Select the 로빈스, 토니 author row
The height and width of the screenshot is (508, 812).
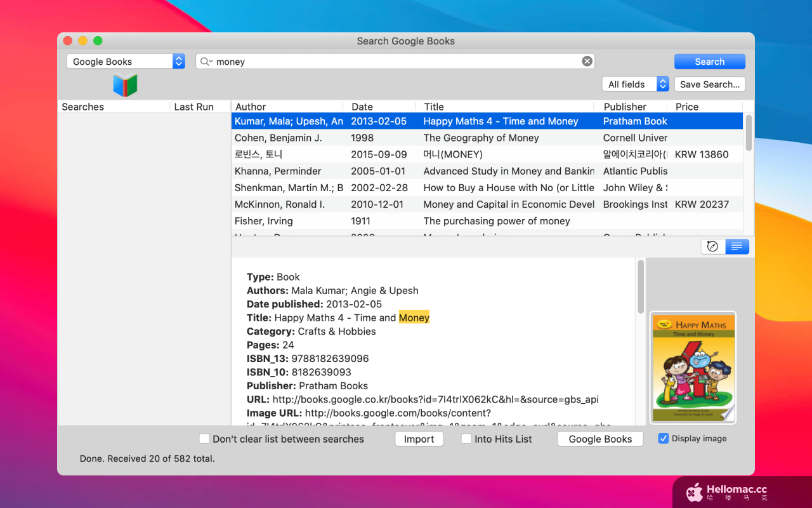pyautogui.click(x=487, y=154)
